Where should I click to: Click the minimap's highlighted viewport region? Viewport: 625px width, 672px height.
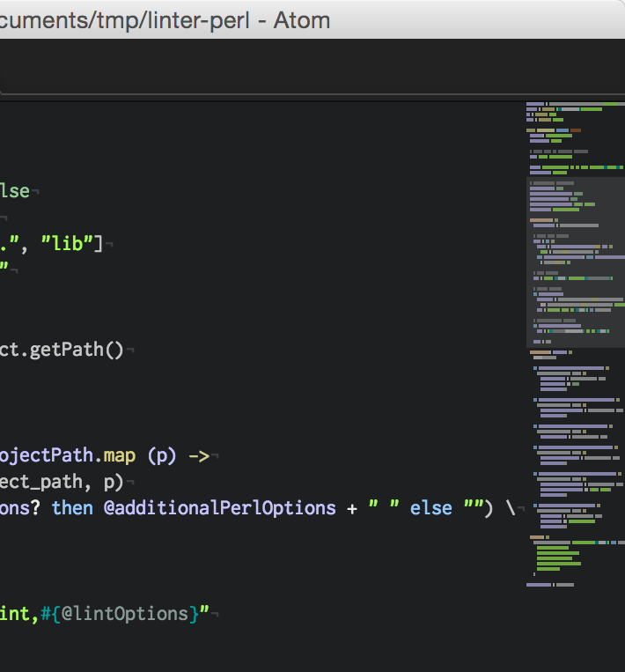(575, 262)
